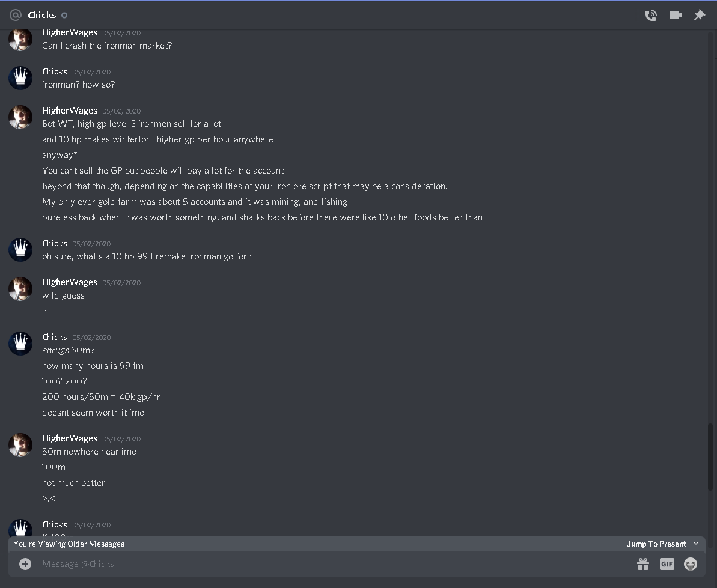Click HigherWages username above '50m nowhere near imo'
Viewport: 717px width, 588px height.
[x=70, y=438]
